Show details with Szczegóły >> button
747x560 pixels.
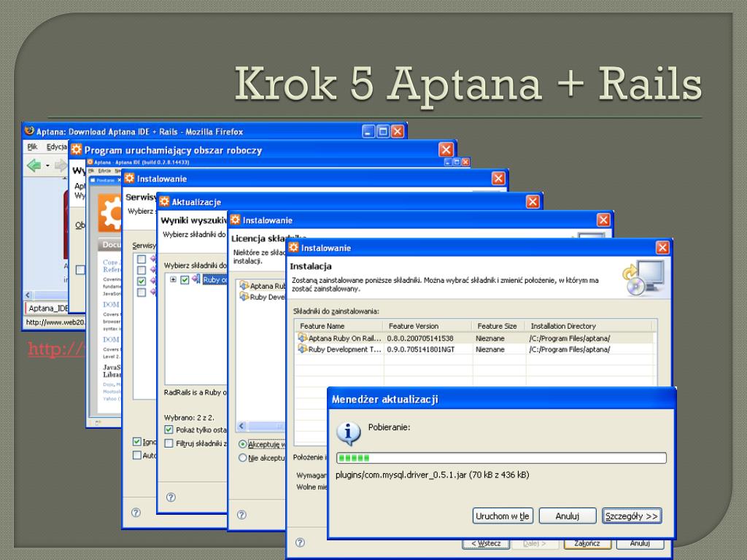tap(632, 516)
